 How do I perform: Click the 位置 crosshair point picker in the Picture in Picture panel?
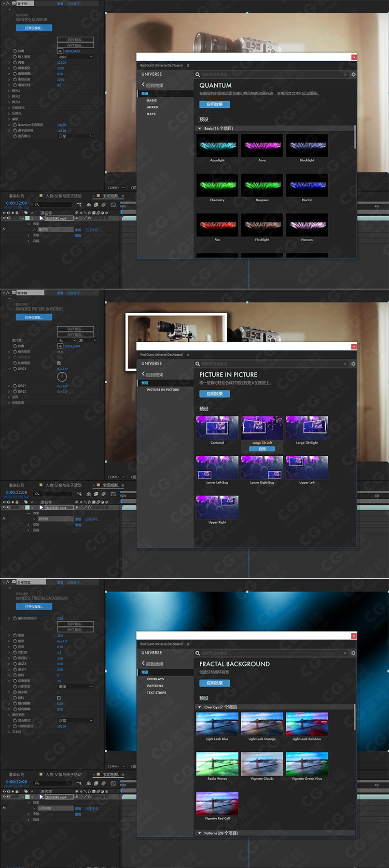(x=60, y=346)
